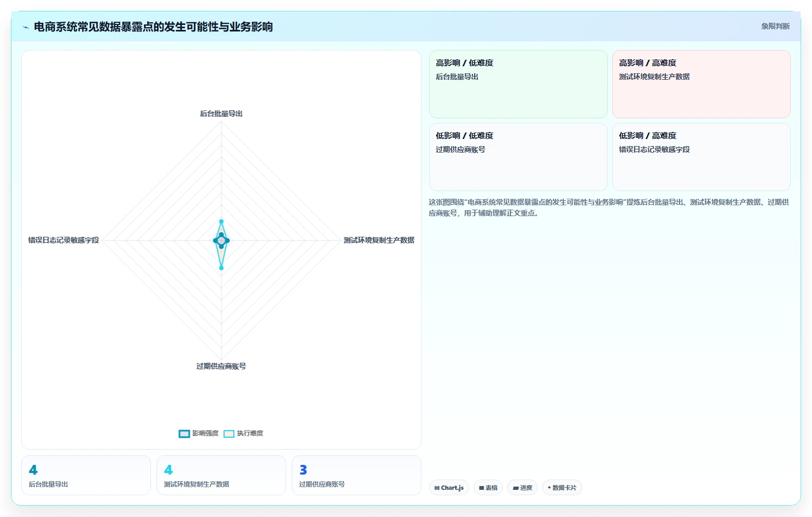Screen dimensions: 812x517
Task: Select the stat card 过期供应商账号 with value 3
Action: pyautogui.click(x=356, y=475)
